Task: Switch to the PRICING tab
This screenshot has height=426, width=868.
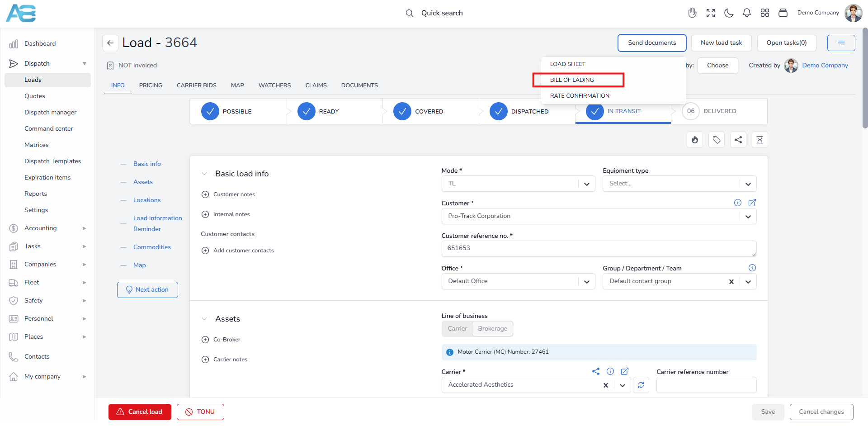Action: coord(151,85)
